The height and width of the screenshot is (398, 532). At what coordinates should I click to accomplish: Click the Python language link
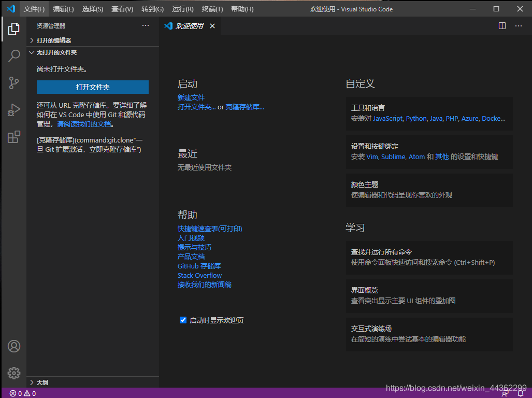[x=416, y=119]
